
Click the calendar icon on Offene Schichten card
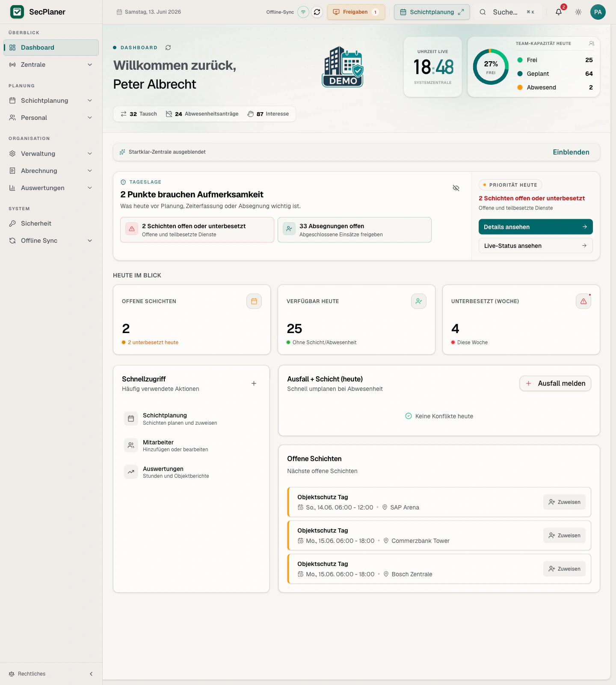(254, 301)
